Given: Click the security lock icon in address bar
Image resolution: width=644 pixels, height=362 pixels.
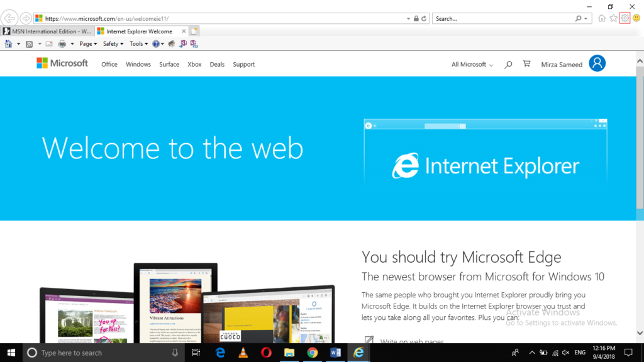Looking at the screenshot, I should pyautogui.click(x=416, y=18).
